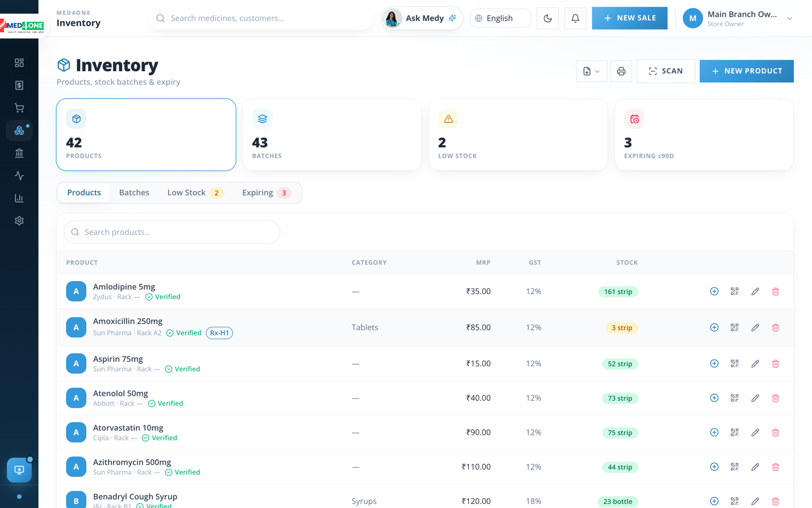Delete the Atorvastatin 10mg product
This screenshot has width=812, height=508.
click(775, 432)
